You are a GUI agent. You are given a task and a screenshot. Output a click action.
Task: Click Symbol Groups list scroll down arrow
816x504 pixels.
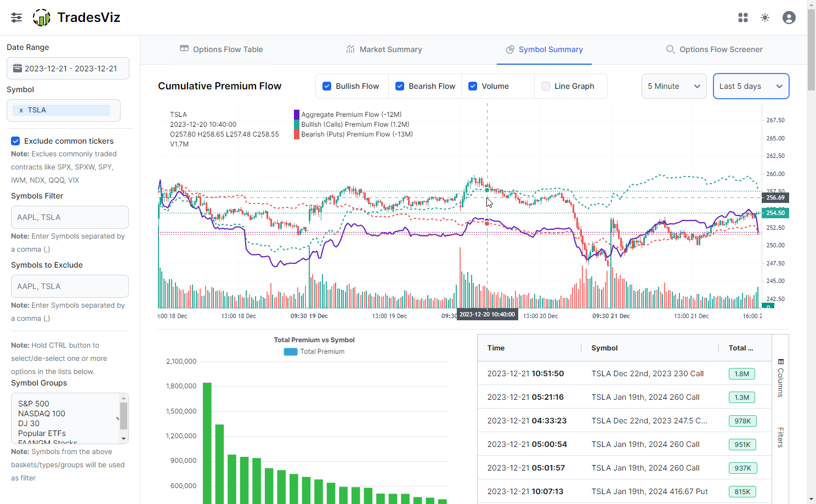(124, 439)
